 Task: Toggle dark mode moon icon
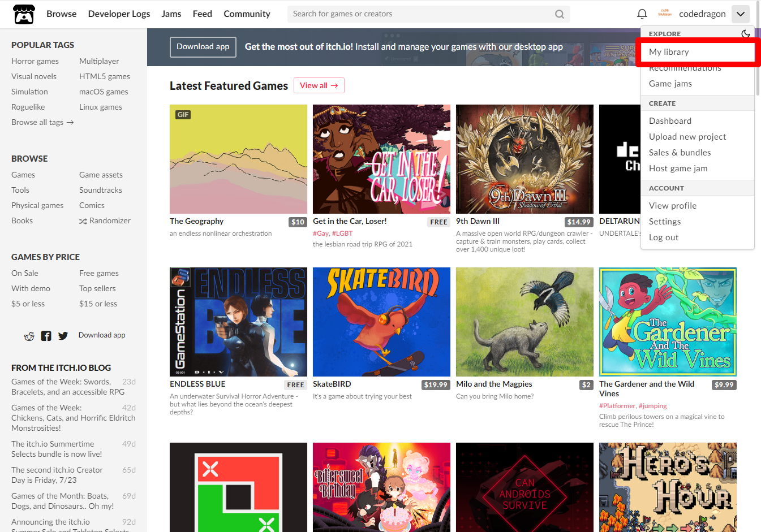tap(746, 34)
